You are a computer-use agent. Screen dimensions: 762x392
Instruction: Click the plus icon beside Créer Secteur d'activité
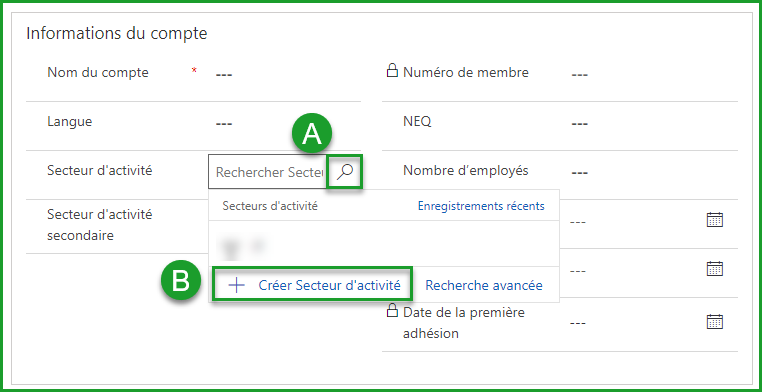[x=236, y=285]
